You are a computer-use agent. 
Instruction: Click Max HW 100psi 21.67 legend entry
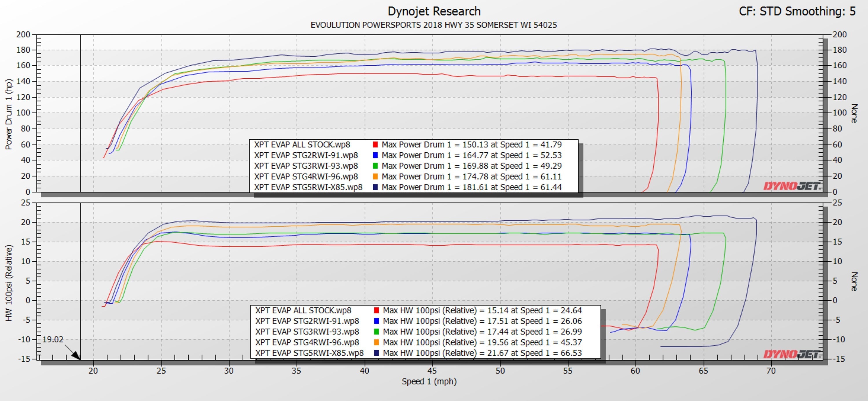click(x=482, y=353)
